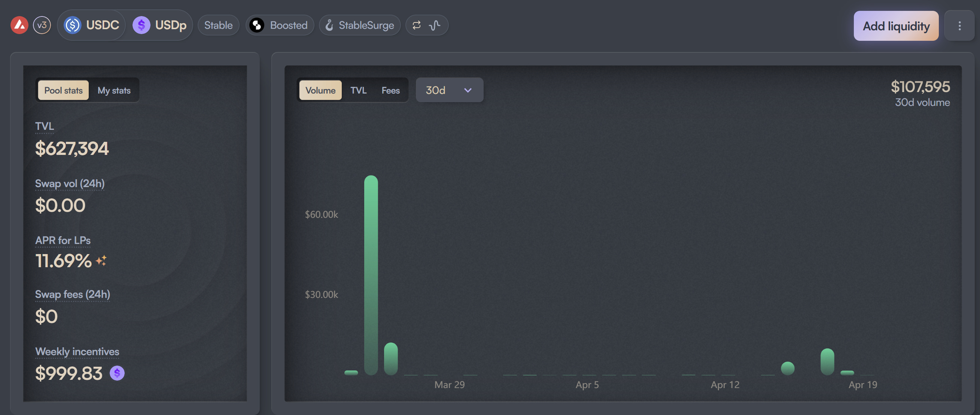Click the Boosted badge circular icon

tap(257, 25)
